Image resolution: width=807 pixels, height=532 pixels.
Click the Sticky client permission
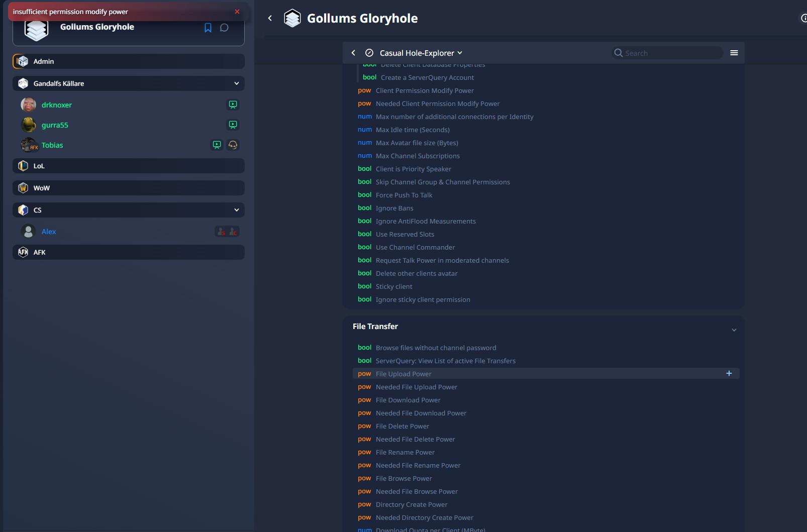pos(393,286)
